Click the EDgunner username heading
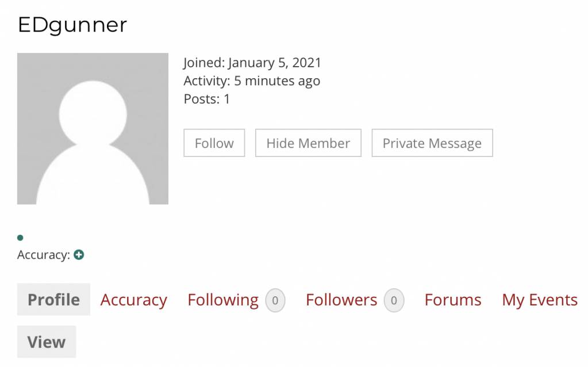This screenshot has height=367, width=588. 72,25
